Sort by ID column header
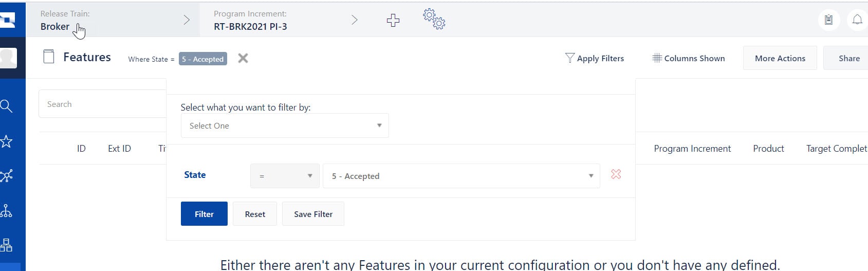This screenshot has width=868, height=271. pyautogui.click(x=81, y=149)
